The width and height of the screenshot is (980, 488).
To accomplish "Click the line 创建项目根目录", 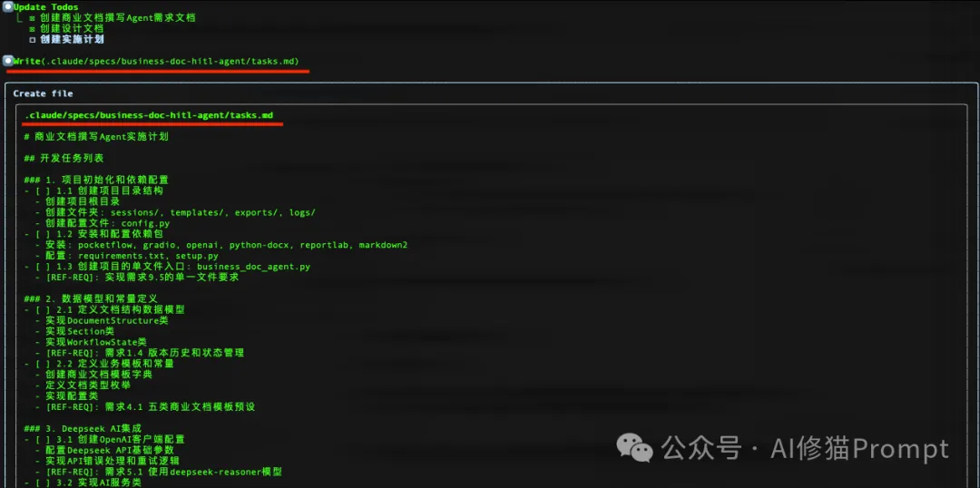I will point(77,202).
